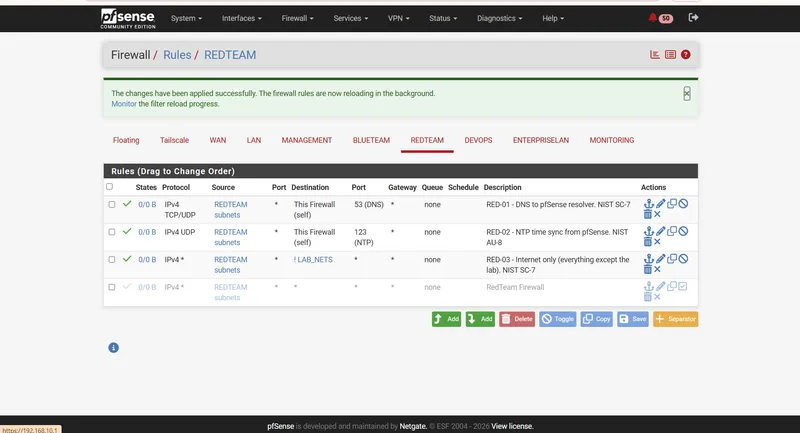Click the X icon on the RED-02 NTP rule
The width and height of the screenshot is (800, 433).
pos(657,242)
